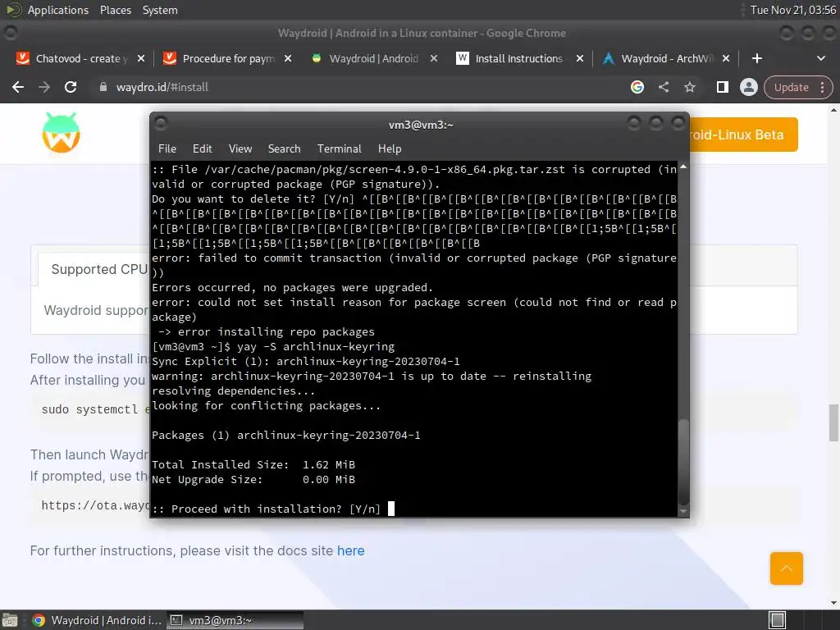
Task: Click site info lock icon
Action: coord(103,87)
